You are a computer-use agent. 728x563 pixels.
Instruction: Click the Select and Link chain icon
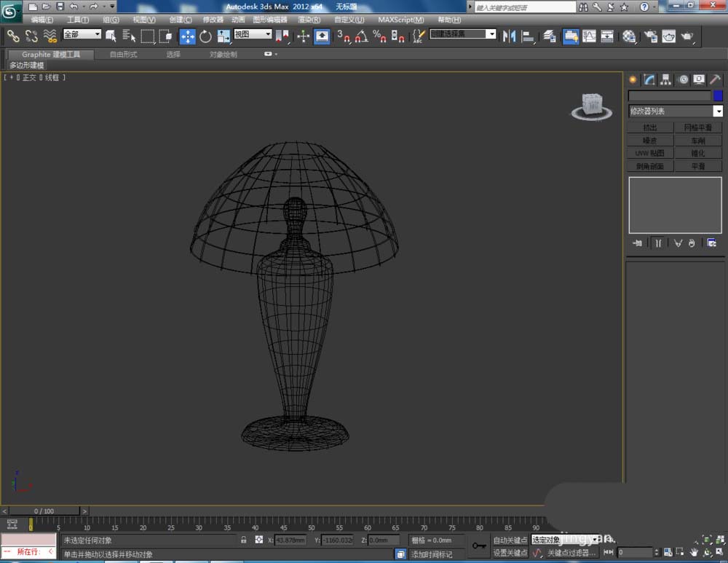[x=12, y=36]
